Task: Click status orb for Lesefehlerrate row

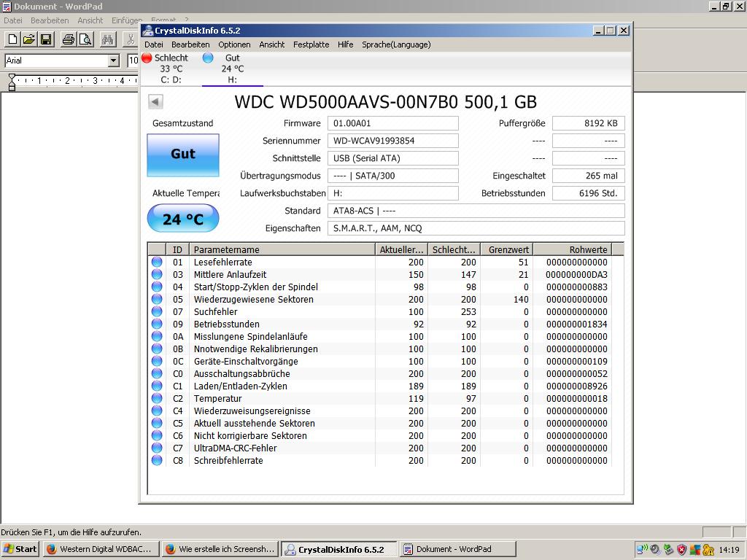Action: 157,262
